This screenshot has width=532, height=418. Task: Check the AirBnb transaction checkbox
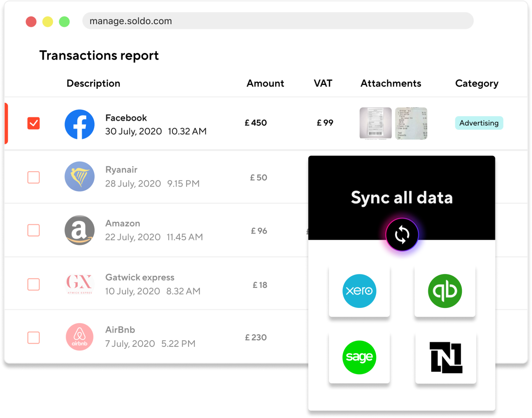[x=34, y=338]
